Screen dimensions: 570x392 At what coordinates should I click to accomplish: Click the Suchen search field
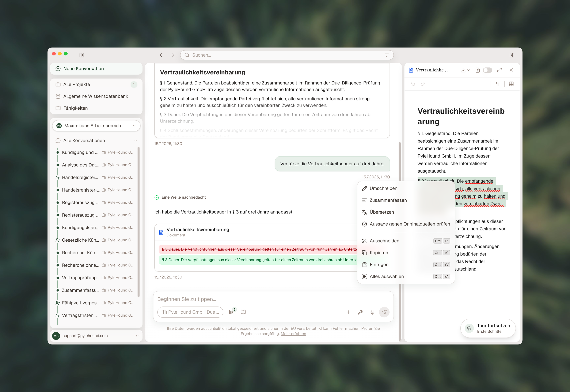[x=287, y=55]
